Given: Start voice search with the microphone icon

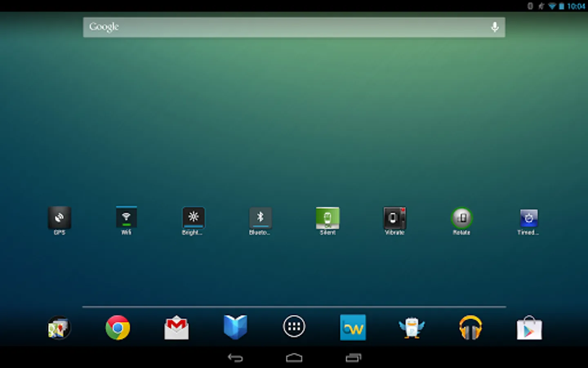Looking at the screenshot, I should click(494, 27).
